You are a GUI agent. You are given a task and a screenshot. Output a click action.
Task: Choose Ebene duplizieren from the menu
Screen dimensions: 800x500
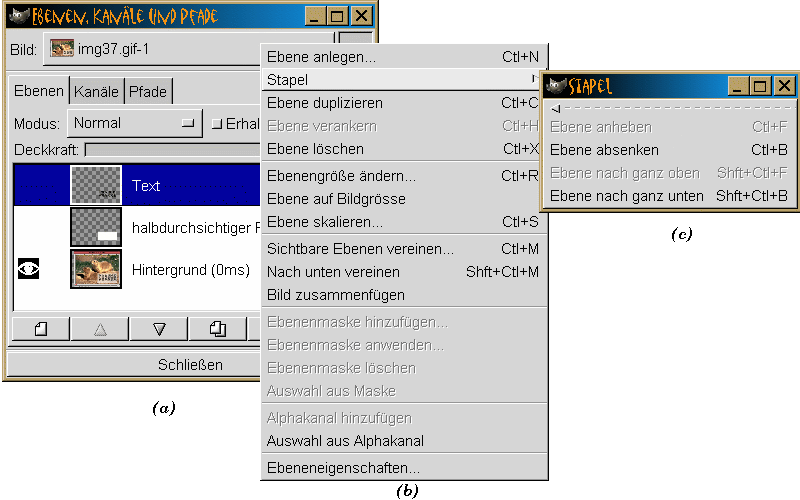click(x=402, y=103)
